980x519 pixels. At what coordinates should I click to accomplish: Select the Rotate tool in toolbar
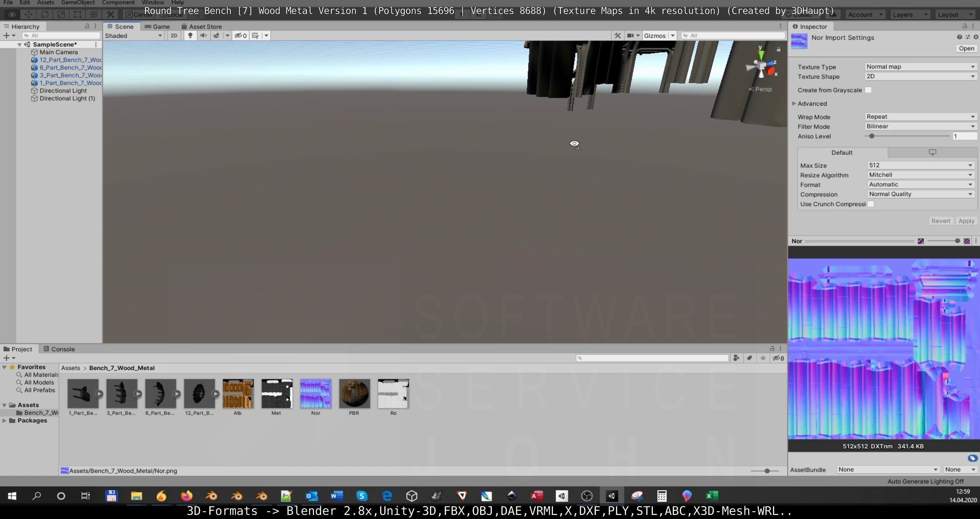45,15
